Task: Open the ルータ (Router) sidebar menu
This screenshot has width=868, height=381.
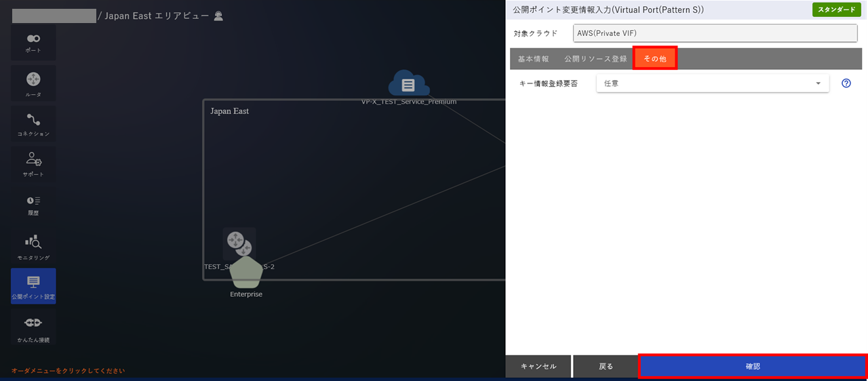Action: tap(33, 84)
